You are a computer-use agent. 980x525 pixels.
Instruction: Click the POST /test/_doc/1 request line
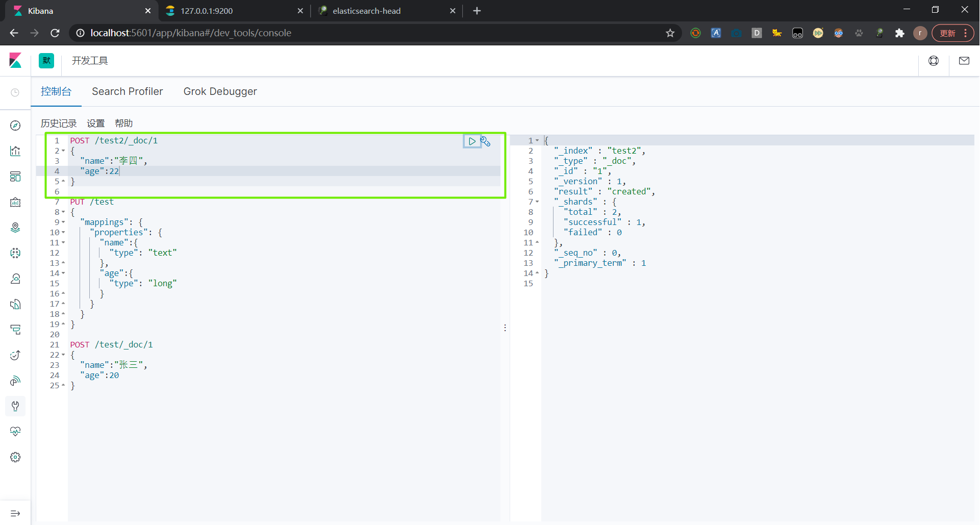click(112, 345)
